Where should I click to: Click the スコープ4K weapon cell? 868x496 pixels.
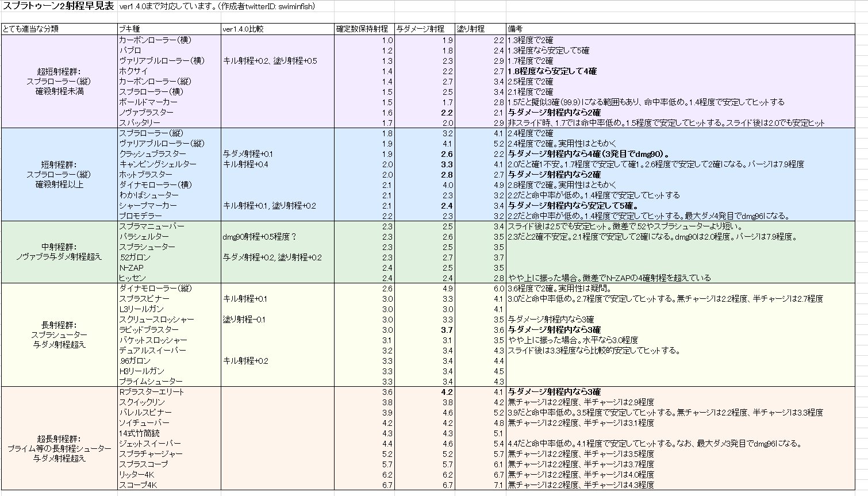pyautogui.click(x=169, y=485)
